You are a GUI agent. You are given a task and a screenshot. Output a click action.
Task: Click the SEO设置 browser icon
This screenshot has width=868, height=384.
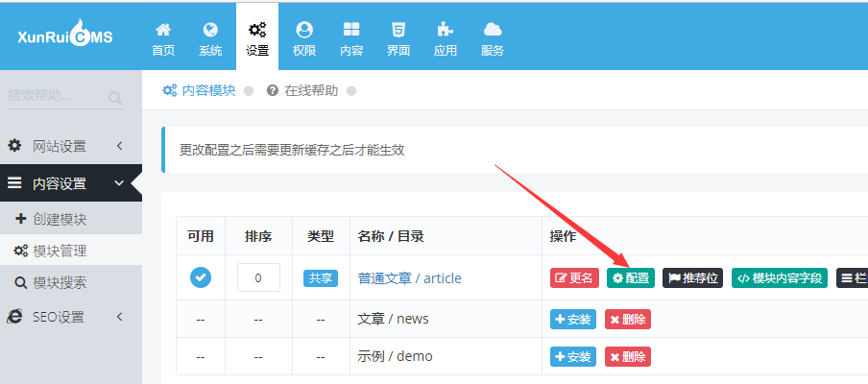[13, 317]
